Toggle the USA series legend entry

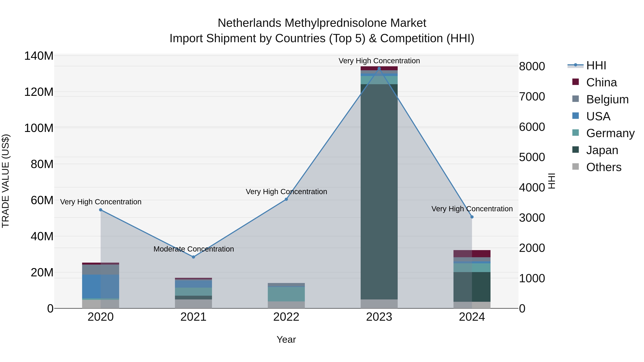pos(591,116)
